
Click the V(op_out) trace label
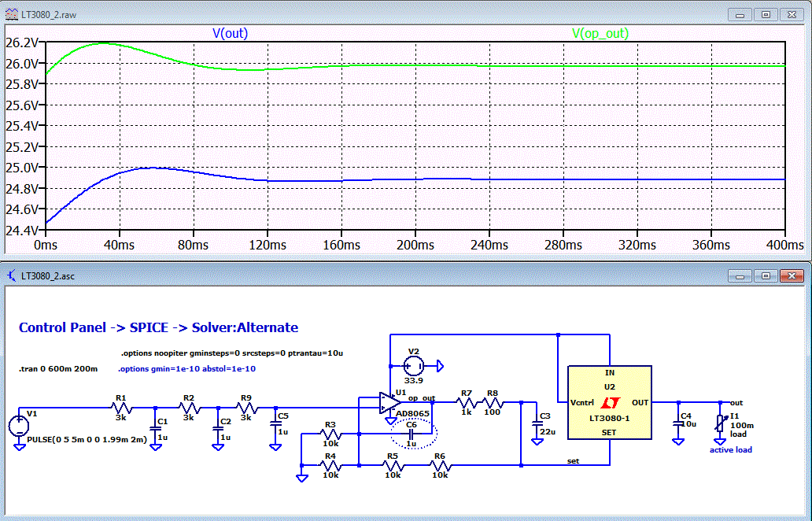point(600,34)
